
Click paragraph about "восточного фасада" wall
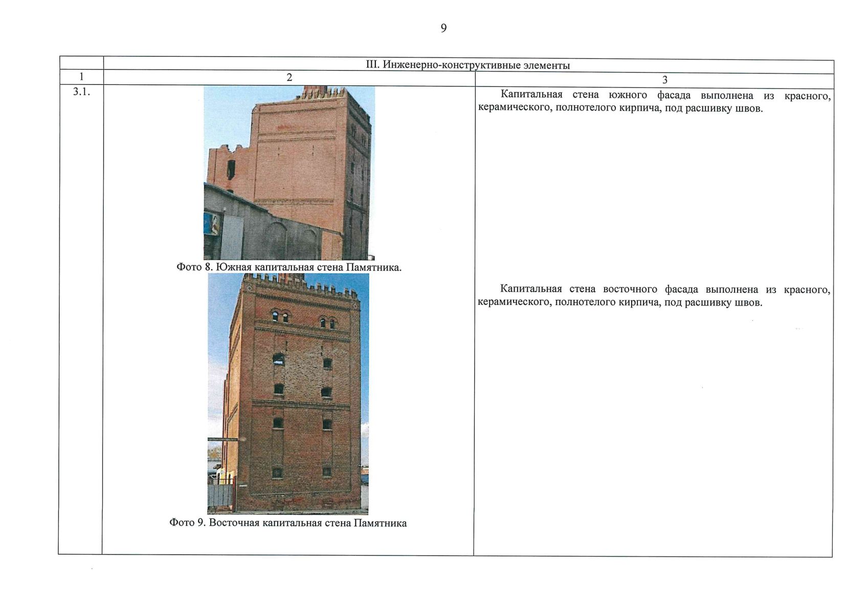[654, 296]
